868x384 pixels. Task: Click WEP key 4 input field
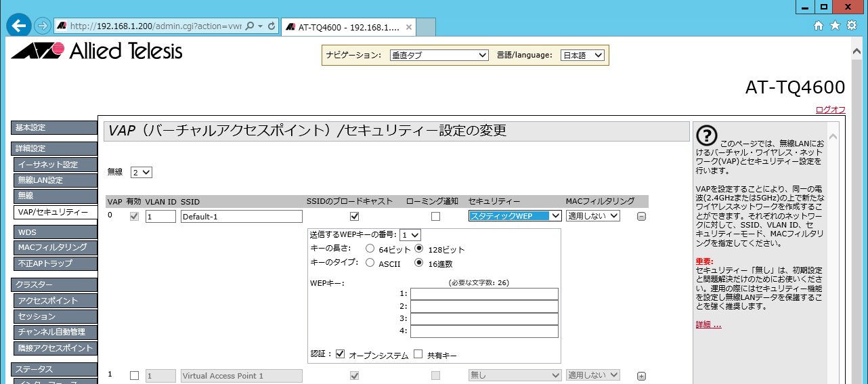484,331
